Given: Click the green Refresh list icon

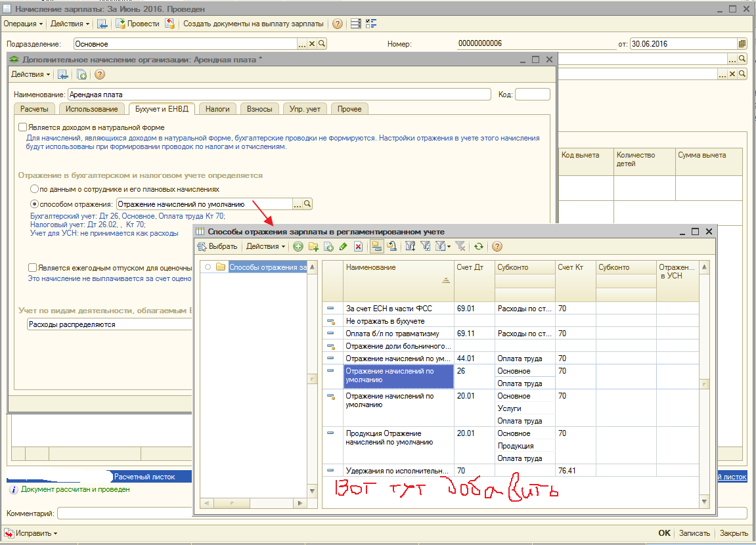Looking at the screenshot, I should point(478,247).
